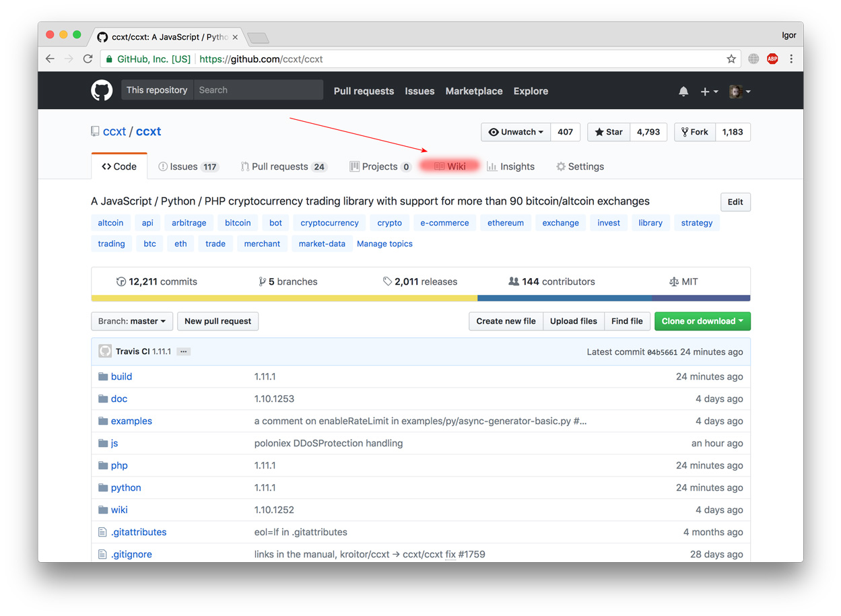This screenshot has height=616, width=841.
Task: Open "This repository" search scope selector
Action: click(157, 90)
